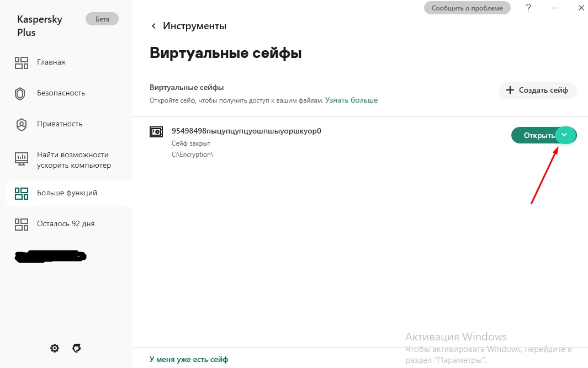The image size is (588, 368).
Task: Click the Бета badge
Action: coord(102,19)
